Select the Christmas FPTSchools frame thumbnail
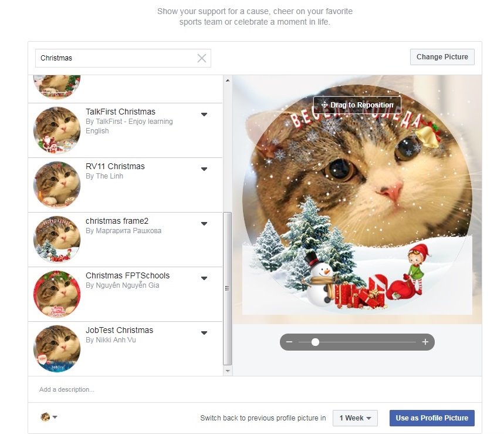Viewport: 504px width, 434px height. [x=56, y=294]
